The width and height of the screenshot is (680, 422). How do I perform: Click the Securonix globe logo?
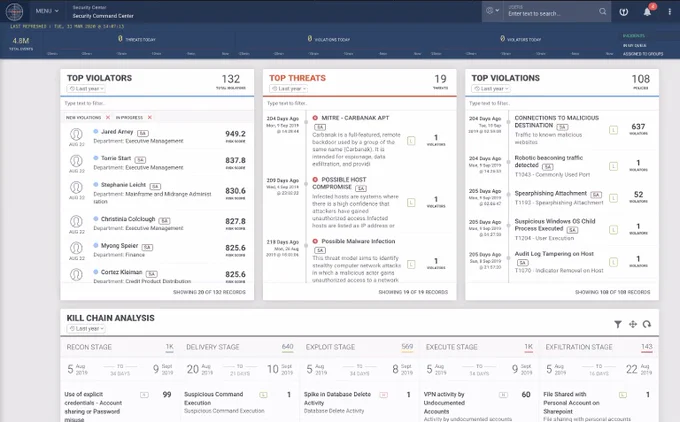click(x=14, y=11)
